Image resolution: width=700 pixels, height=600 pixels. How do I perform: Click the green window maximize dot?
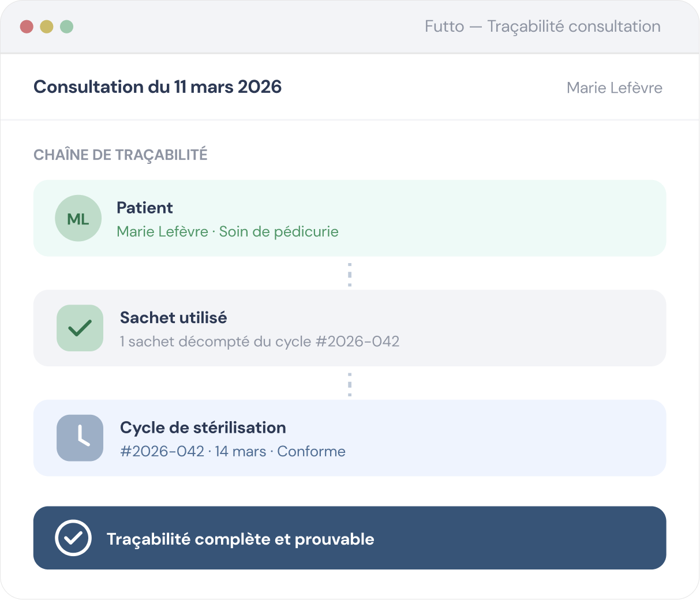67,27
